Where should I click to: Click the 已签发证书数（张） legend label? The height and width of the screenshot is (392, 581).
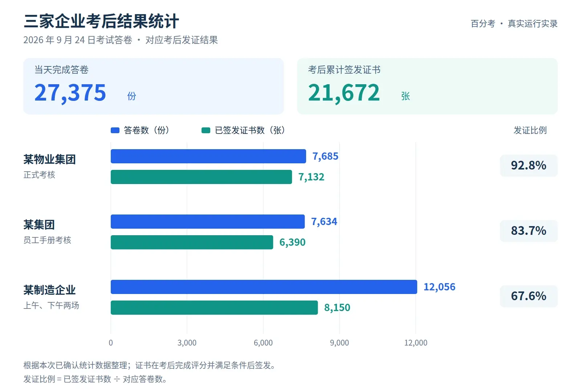click(250, 130)
